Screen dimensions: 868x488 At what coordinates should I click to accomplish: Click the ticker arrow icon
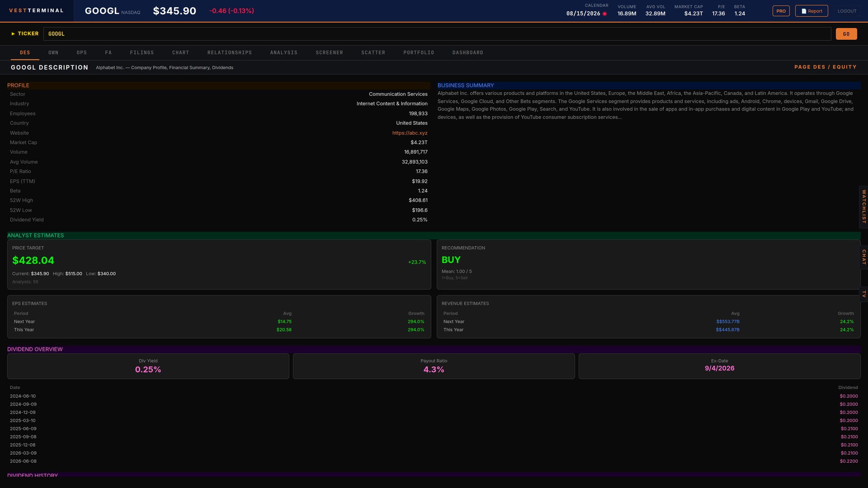coord(13,34)
